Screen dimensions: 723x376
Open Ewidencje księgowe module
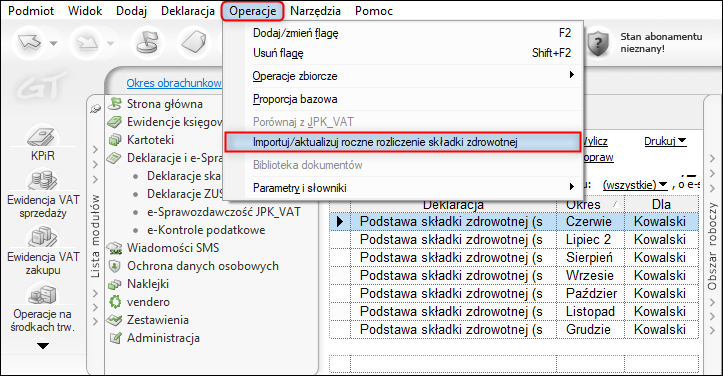(x=174, y=122)
